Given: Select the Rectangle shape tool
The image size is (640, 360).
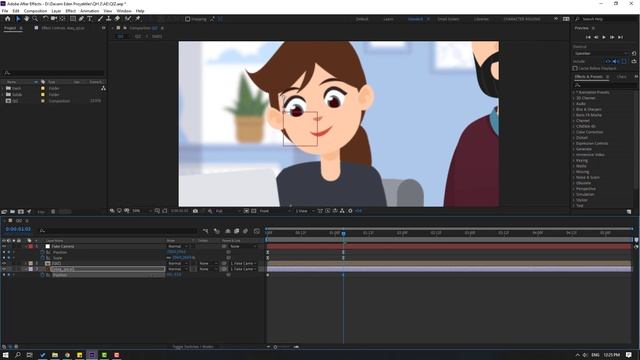Looking at the screenshot, I should 73,19.
